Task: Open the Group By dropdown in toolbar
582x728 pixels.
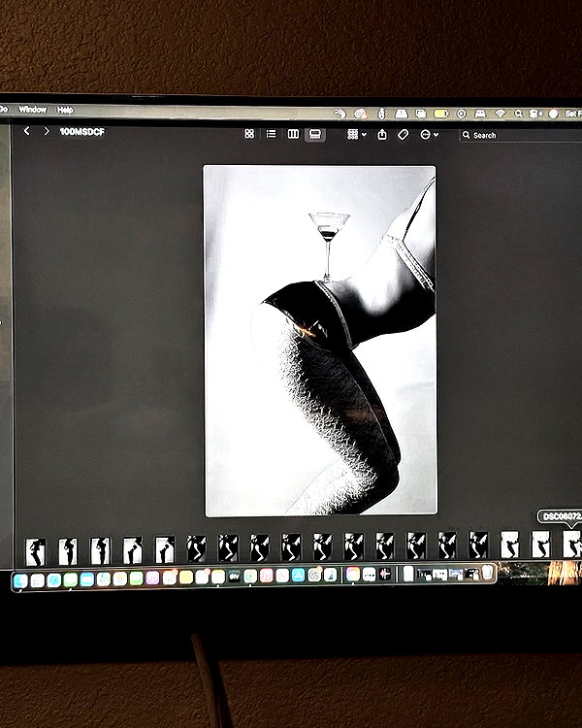Action: pyautogui.click(x=357, y=135)
